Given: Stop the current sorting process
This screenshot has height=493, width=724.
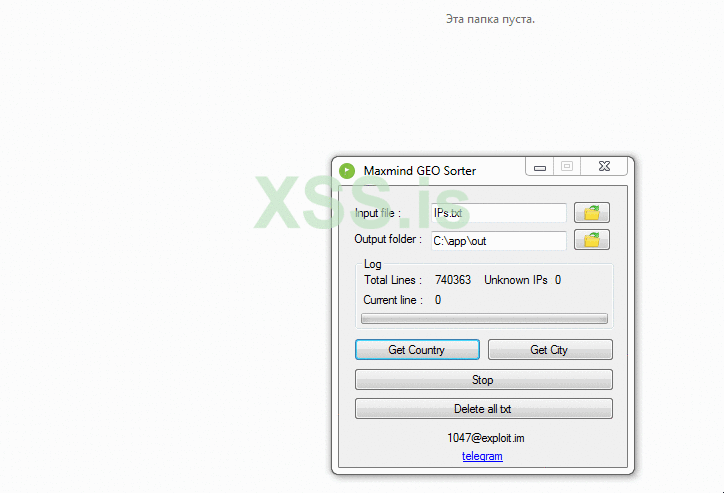Looking at the screenshot, I should point(483,380).
